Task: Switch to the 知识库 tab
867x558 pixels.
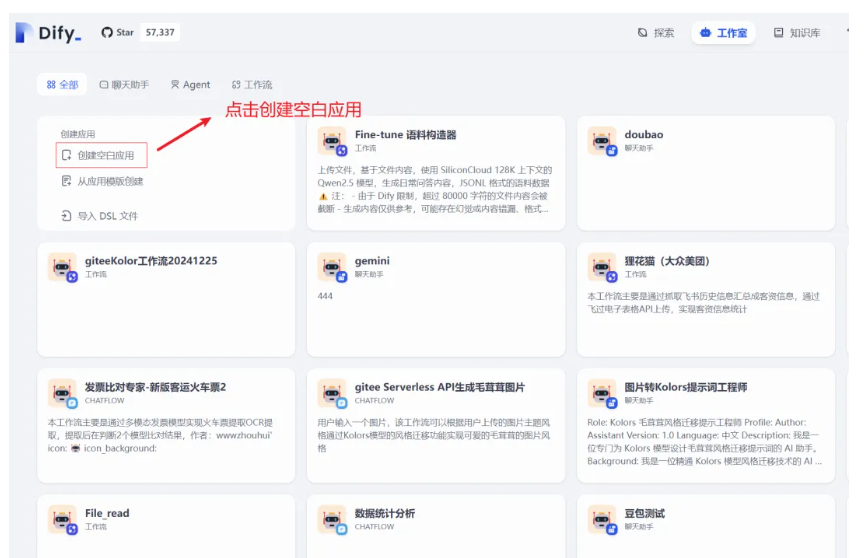Action: pyautogui.click(x=797, y=33)
